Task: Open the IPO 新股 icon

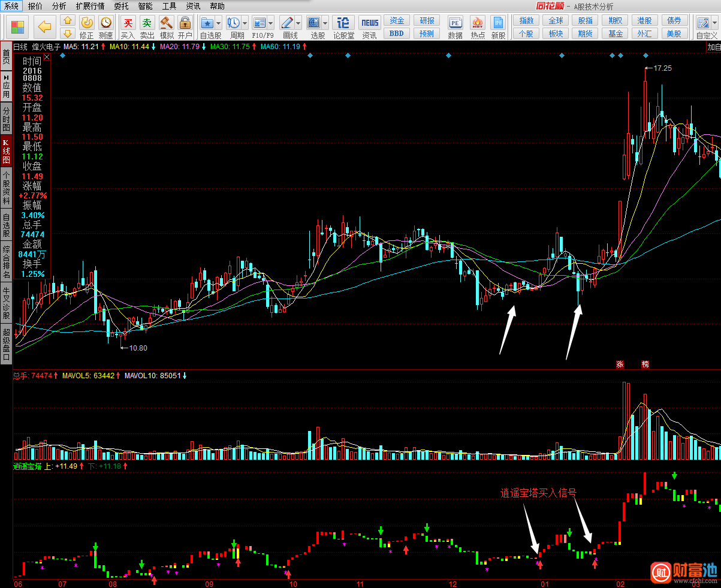Action: 498,23
